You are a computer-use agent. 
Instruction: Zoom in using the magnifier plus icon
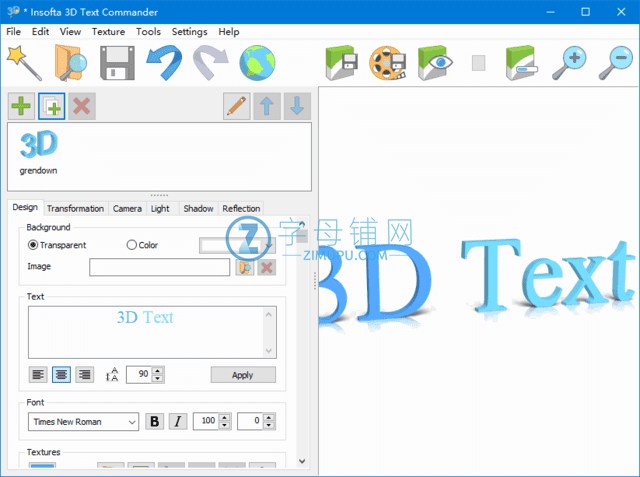pos(570,62)
